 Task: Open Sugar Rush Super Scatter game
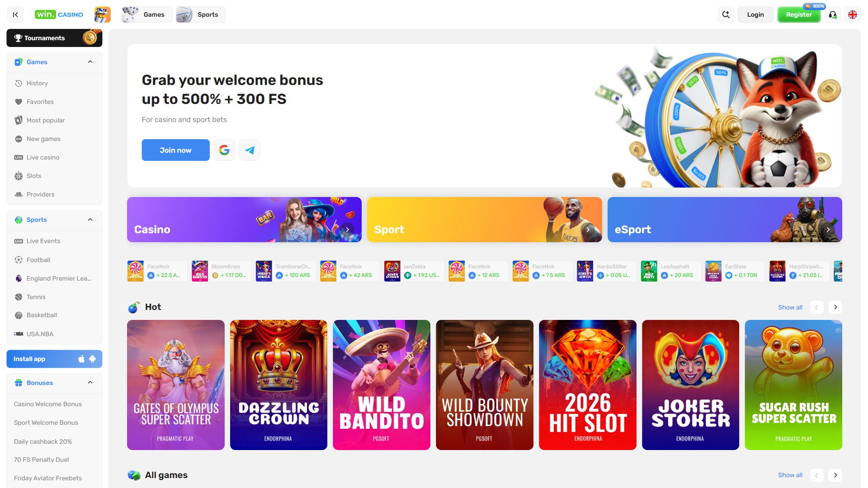793,385
